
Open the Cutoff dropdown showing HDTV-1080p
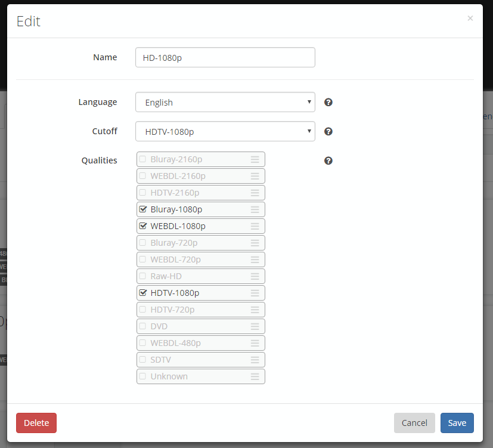pyautogui.click(x=225, y=131)
